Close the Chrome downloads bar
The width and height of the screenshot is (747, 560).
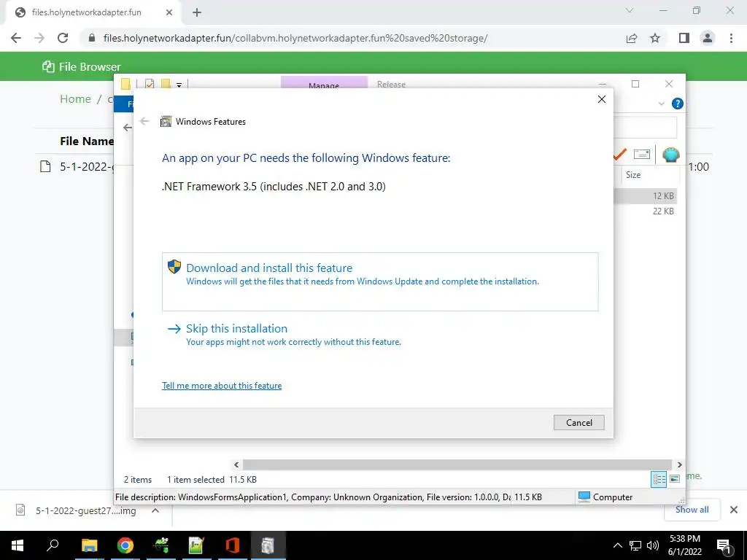(734, 510)
